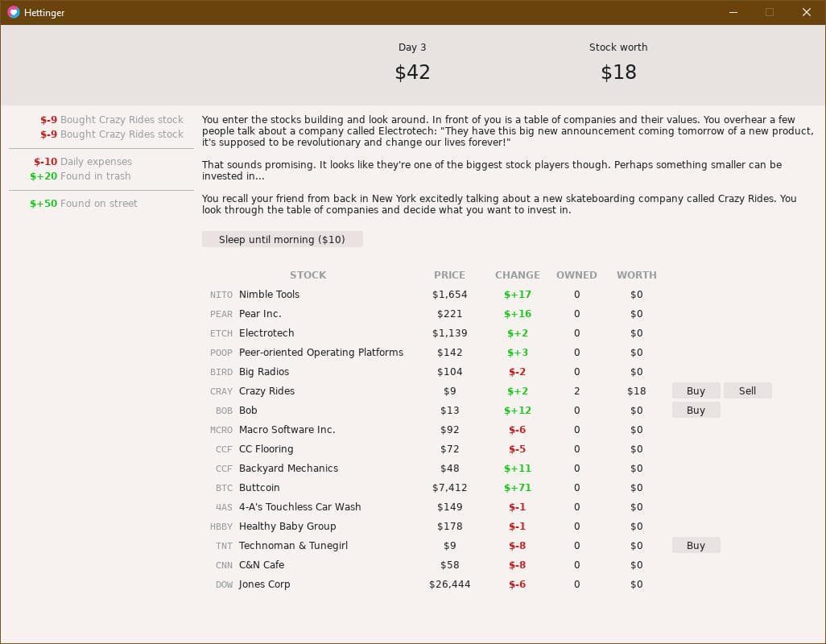Click the Hettinger app icon in title bar
The image size is (826, 644).
[x=13, y=12]
